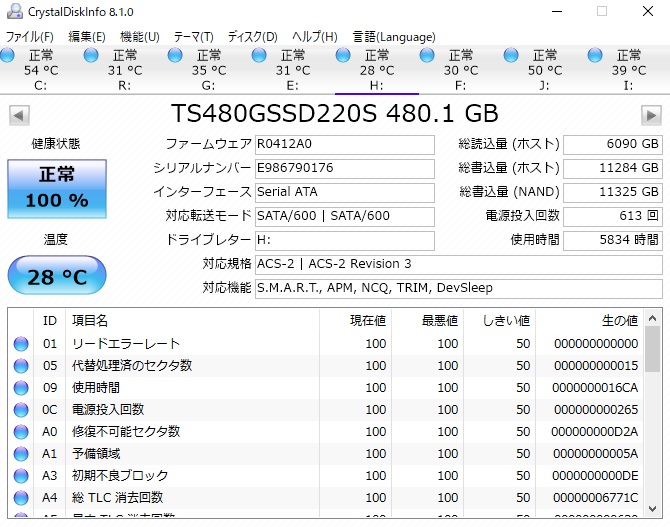This screenshot has width=670, height=527.
Task: Click the SMART list scroll down arrow
Action: [x=652, y=509]
